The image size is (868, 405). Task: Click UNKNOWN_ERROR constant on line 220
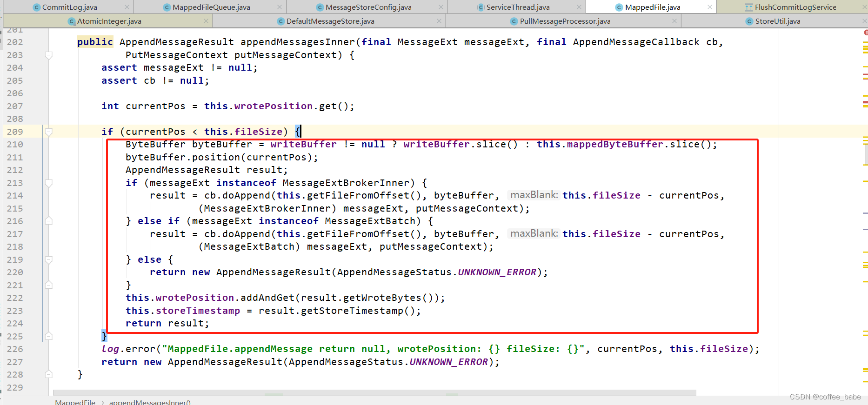pyautogui.click(x=497, y=272)
